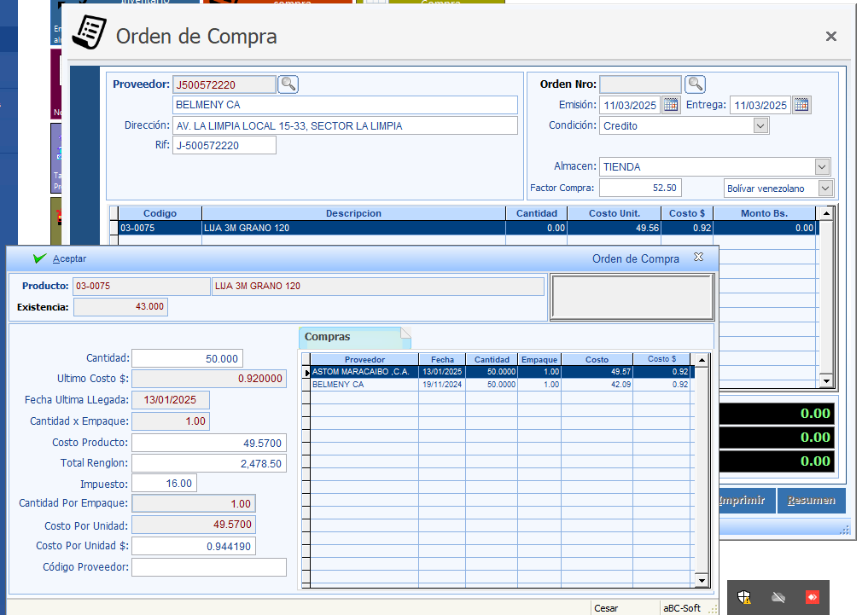
Task: Click down arrow of Compras grid scrollbar
Action: (x=702, y=580)
